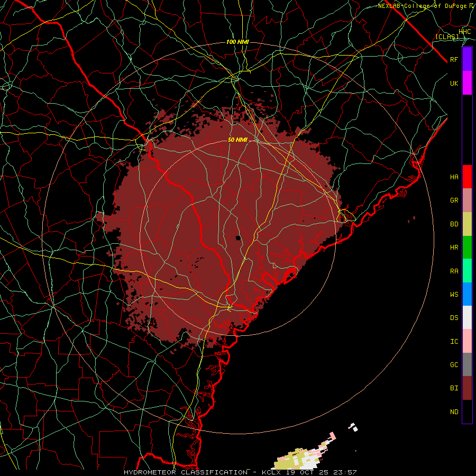This screenshot has width=476, height=476.
Task: Select the GR dusty pink legend swatch
Action: coord(467,200)
